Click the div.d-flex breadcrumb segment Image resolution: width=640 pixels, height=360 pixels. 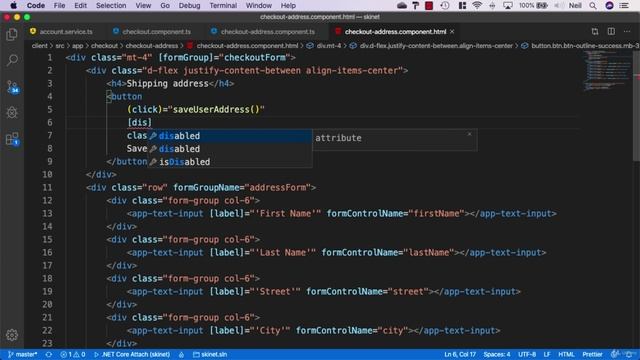(436, 46)
